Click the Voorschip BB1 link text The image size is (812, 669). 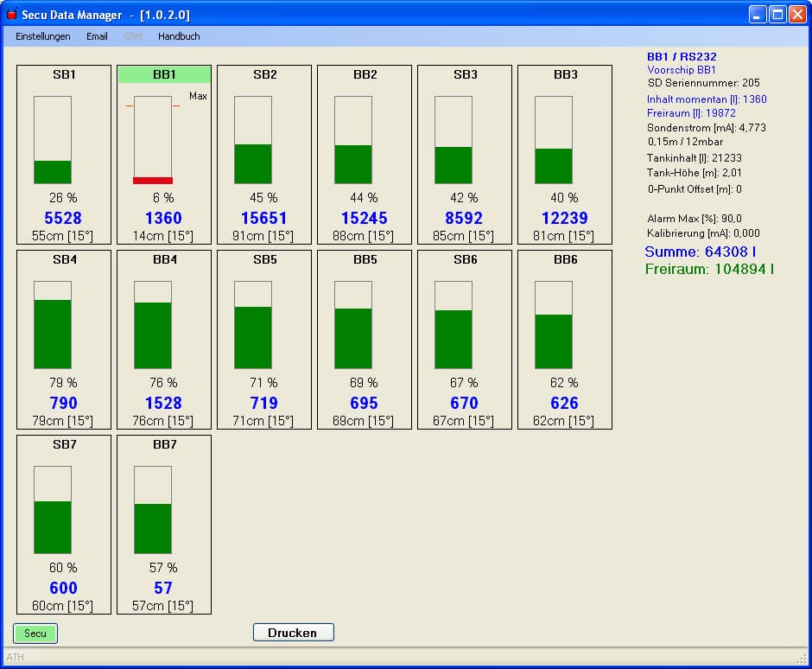(x=682, y=70)
